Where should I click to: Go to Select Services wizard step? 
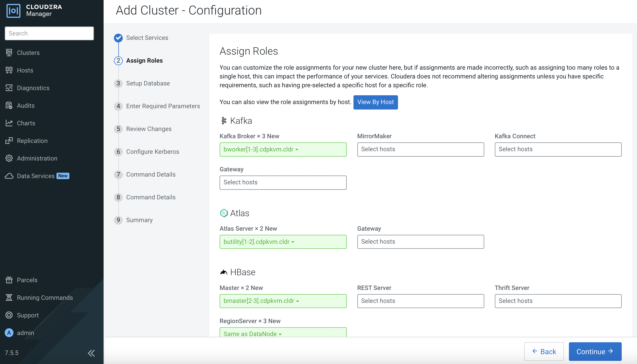coord(147,38)
